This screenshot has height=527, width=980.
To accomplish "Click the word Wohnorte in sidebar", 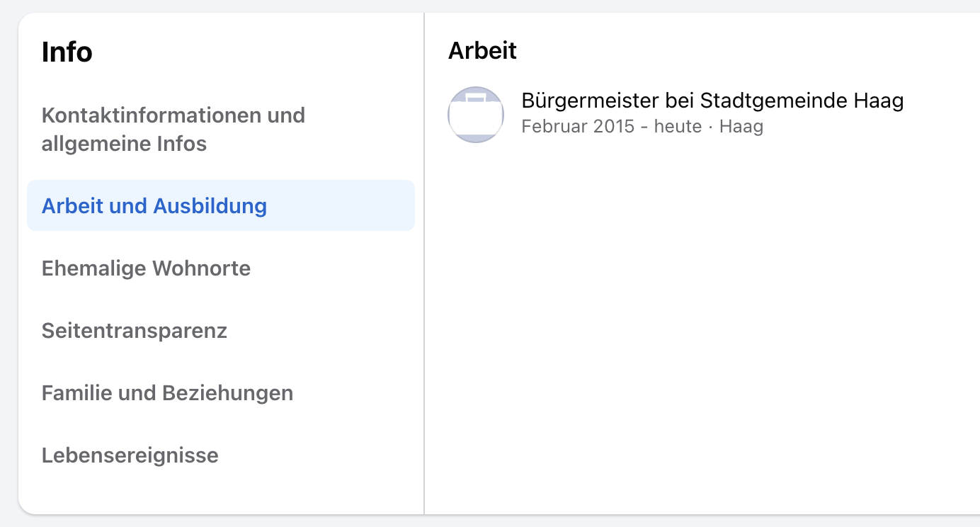I will click(x=201, y=268).
